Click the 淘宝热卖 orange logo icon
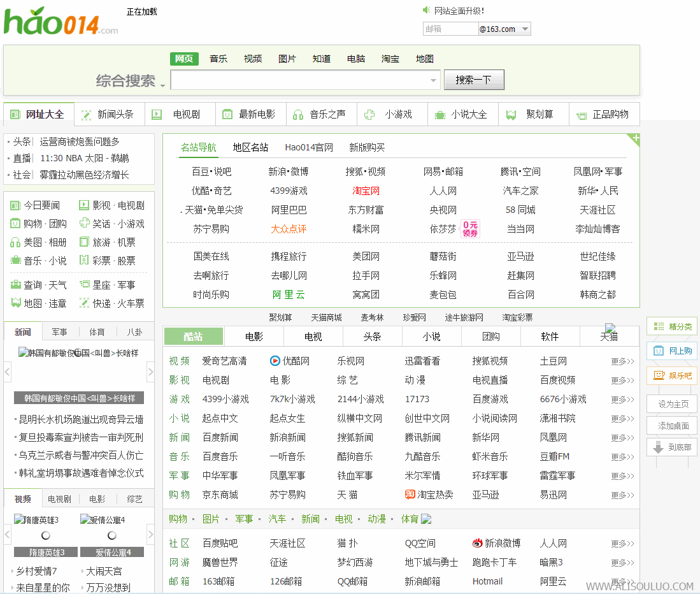This screenshot has width=700, height=594. (x=410, y=494)
